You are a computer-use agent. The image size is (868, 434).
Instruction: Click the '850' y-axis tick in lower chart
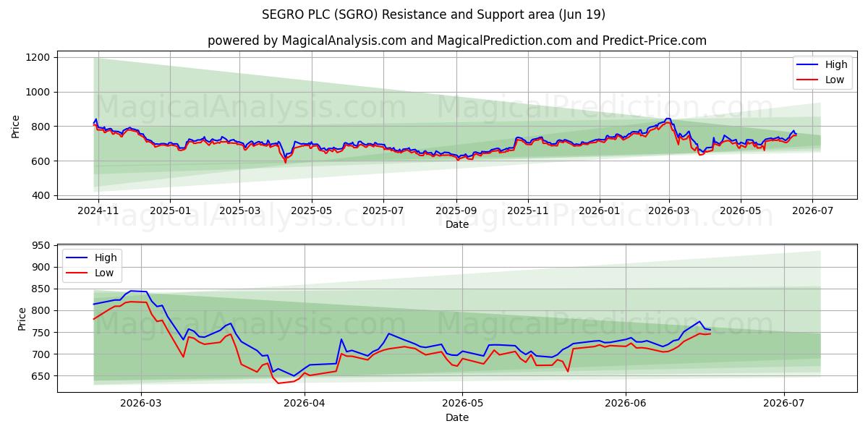pyautogui.click(x=41, y=289)
